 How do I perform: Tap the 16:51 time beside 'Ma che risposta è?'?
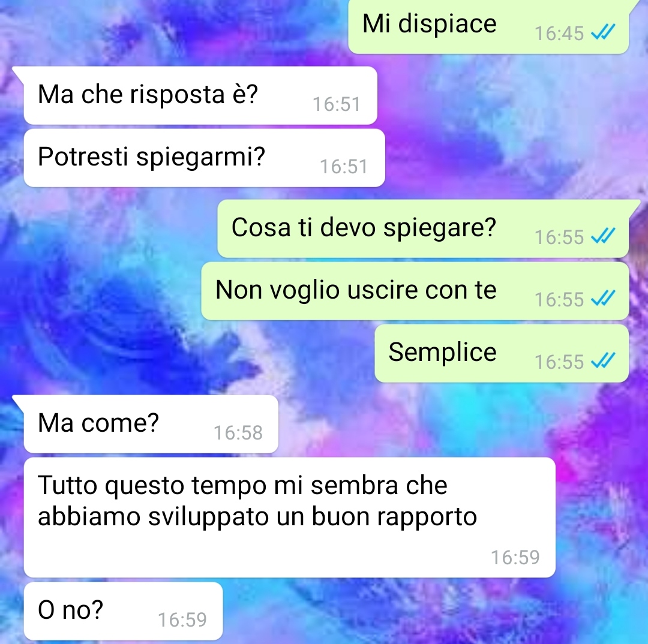click(x=337, y=104)
